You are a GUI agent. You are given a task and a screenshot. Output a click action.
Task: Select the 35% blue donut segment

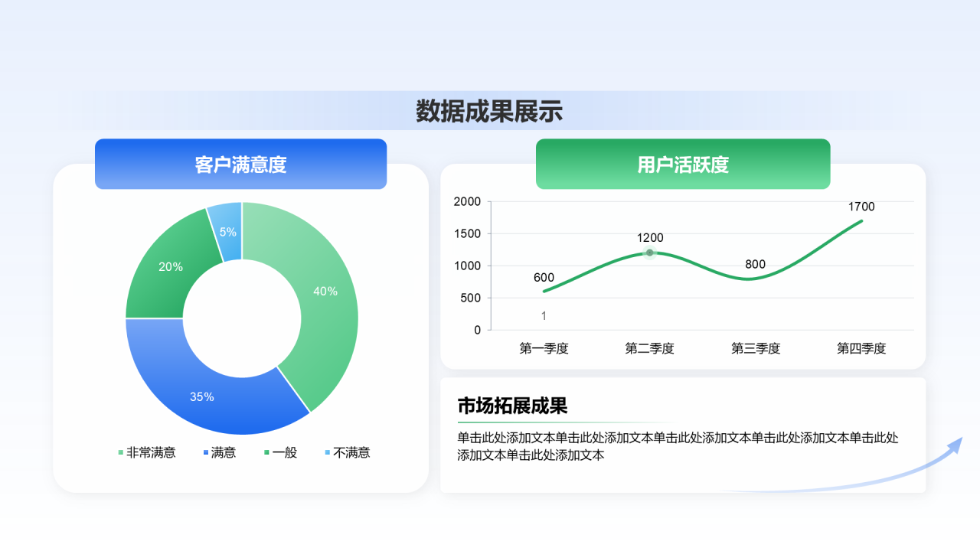point(202,396)
